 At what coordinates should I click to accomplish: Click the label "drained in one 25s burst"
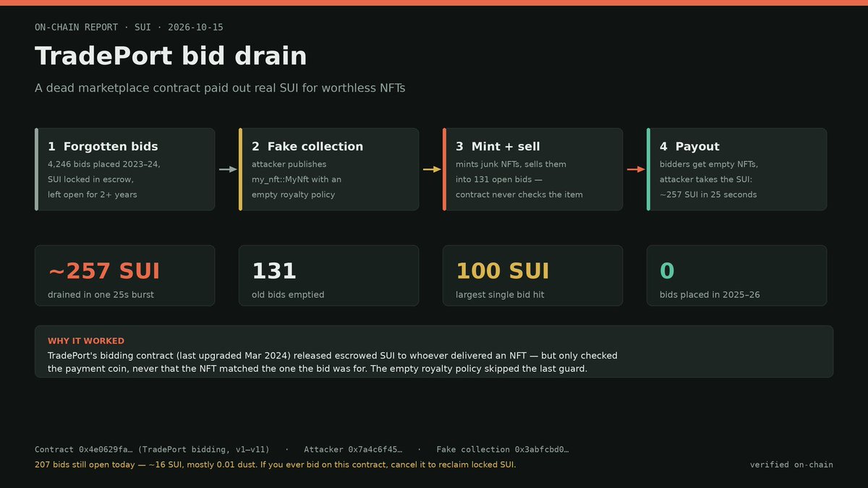[x=101, y=295]
